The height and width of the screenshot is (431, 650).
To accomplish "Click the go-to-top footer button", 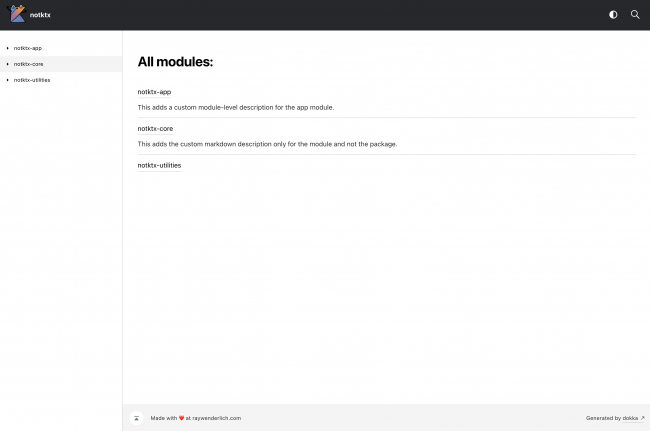I will pos(136,418).
